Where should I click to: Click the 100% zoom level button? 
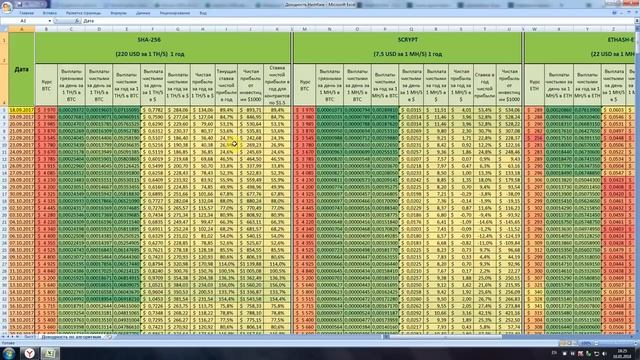tap(586, 343)
